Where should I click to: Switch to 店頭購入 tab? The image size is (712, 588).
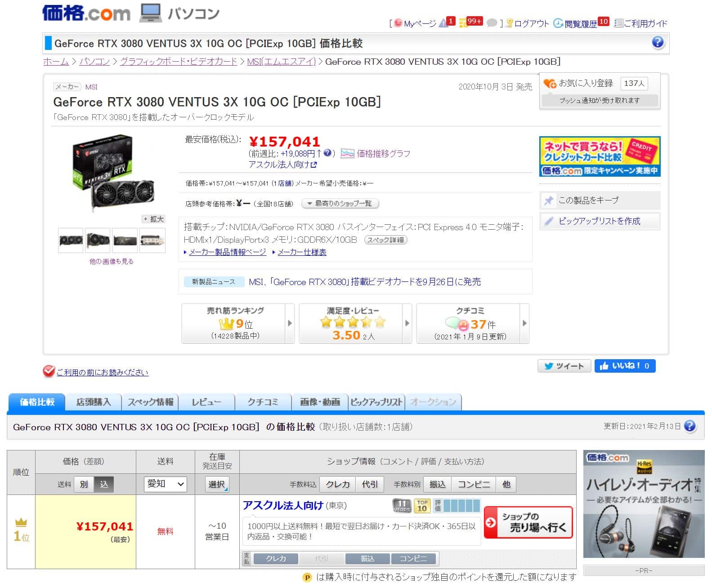pos(94,402)
